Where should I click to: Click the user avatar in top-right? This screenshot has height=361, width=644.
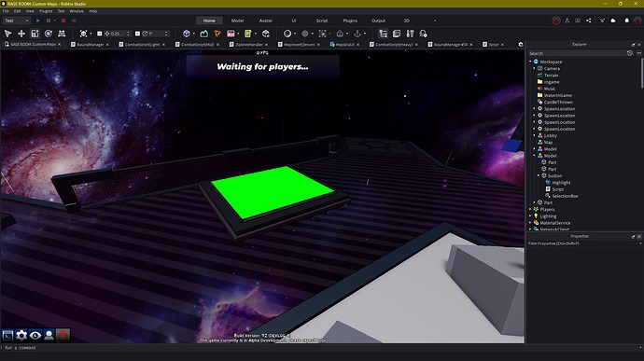[x=637, y=21]
